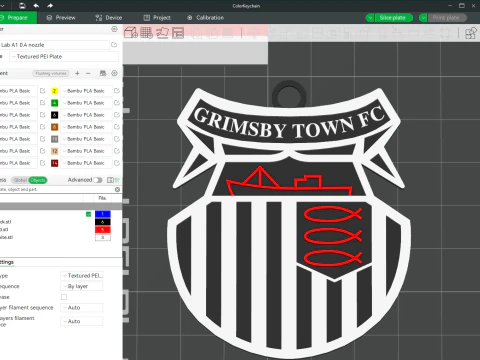This screenshot has width=480, height=360.
Task: Click the Add plate toolbar icon
Action: pyautogui.click(x=146, y=32)
